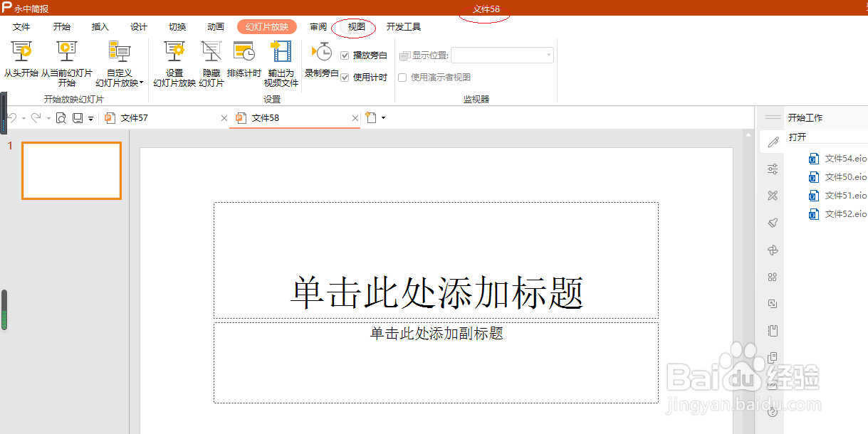Click pinwheel icon in right sidebar
868x434 pixels.
click(x=773, y=250)
